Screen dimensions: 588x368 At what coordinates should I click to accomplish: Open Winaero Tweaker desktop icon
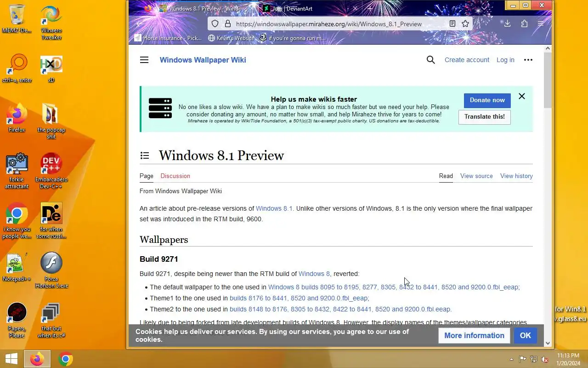[51, 22]
